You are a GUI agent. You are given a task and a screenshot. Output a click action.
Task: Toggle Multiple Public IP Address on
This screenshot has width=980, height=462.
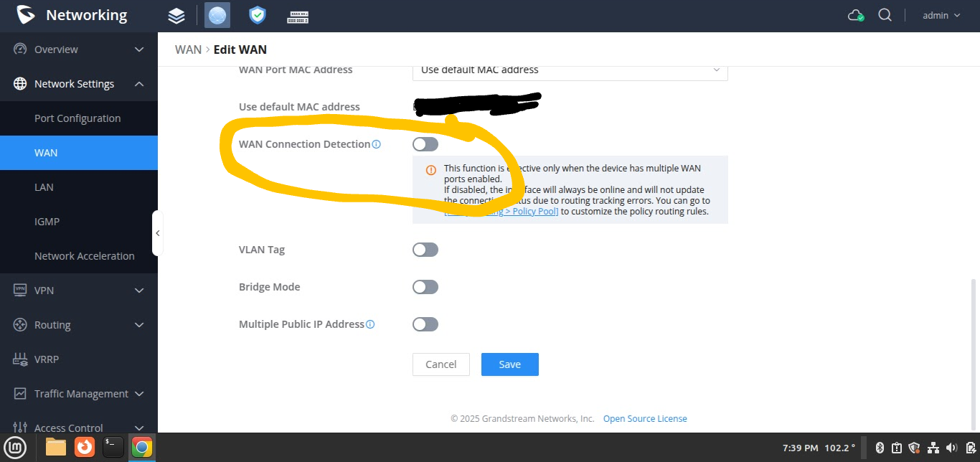pos(425,324)
